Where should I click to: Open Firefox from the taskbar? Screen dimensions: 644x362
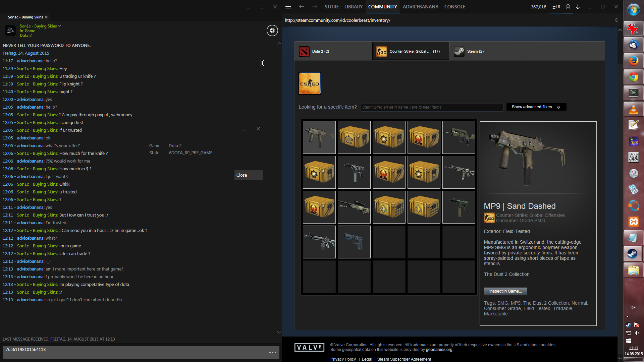(633, 61)
